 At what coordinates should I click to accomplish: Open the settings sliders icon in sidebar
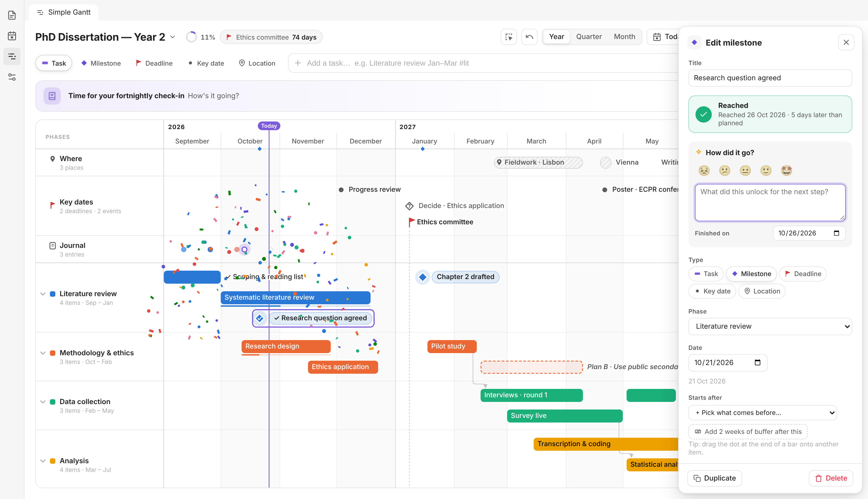12,77
